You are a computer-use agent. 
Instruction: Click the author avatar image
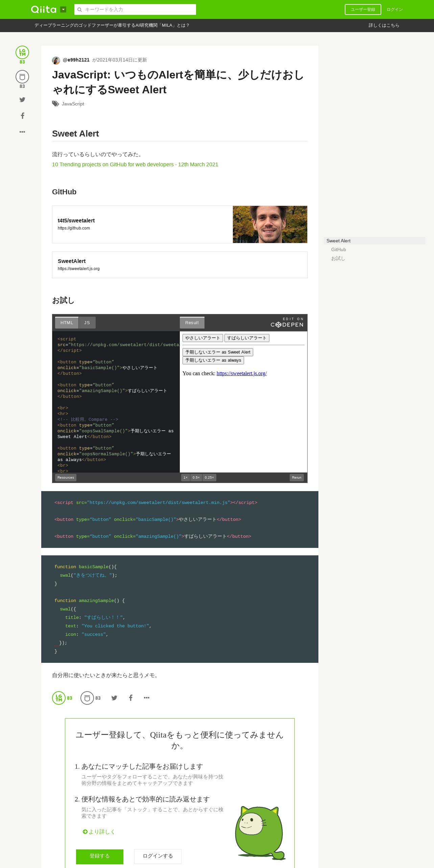56,60
